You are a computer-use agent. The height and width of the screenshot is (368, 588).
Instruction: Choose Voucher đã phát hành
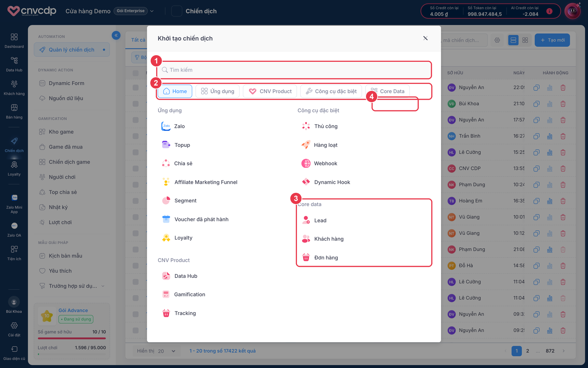(x=195, y=219)
